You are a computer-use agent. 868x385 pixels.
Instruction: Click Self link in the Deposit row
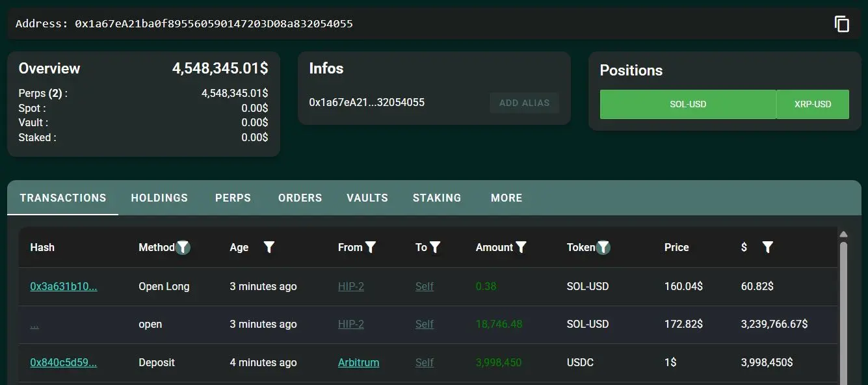click(x=425, y=362)
